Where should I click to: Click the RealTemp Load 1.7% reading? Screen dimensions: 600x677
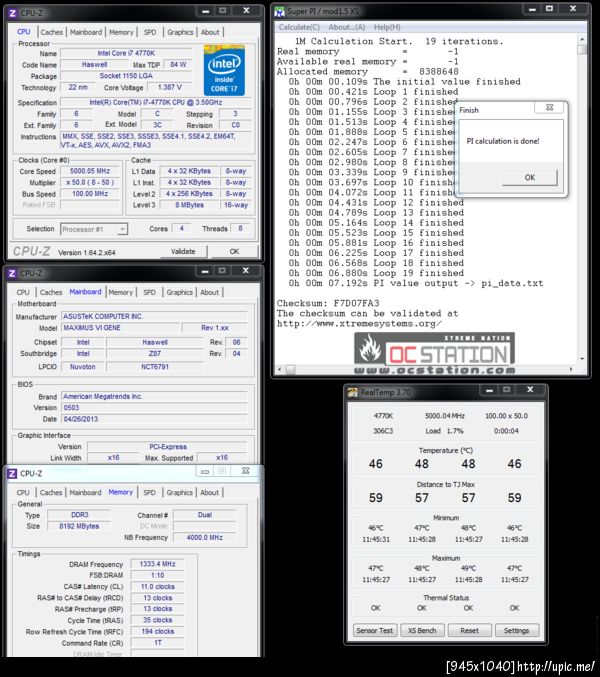(x=444, y=431)
